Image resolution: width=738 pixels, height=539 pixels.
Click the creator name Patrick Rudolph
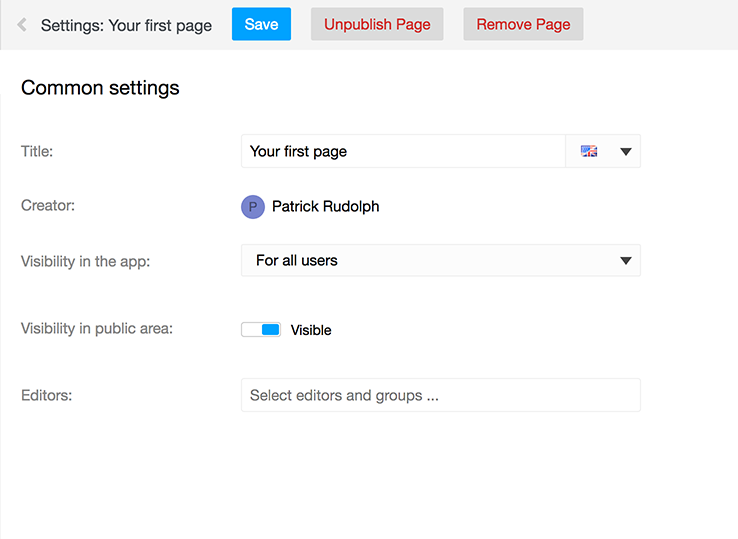pos(326,206)
